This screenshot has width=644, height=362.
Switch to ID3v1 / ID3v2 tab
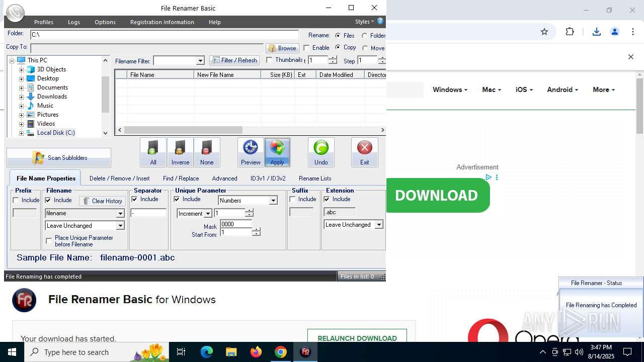[x=268, y=178]
